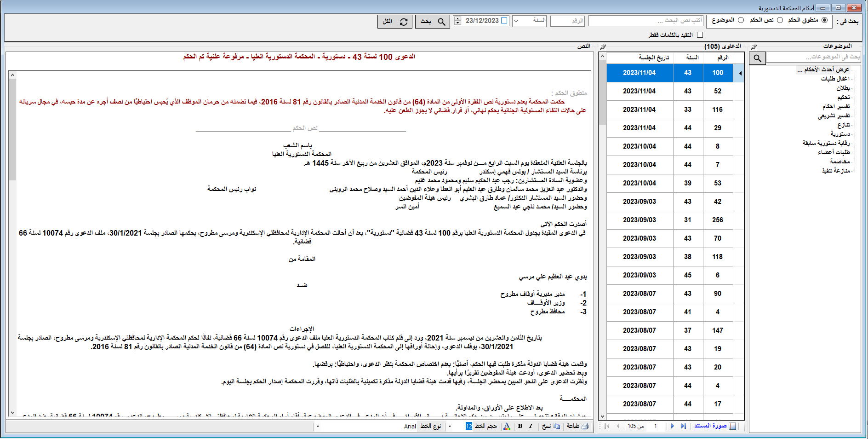Click the الكل refresh-all button

coord(395,22)
